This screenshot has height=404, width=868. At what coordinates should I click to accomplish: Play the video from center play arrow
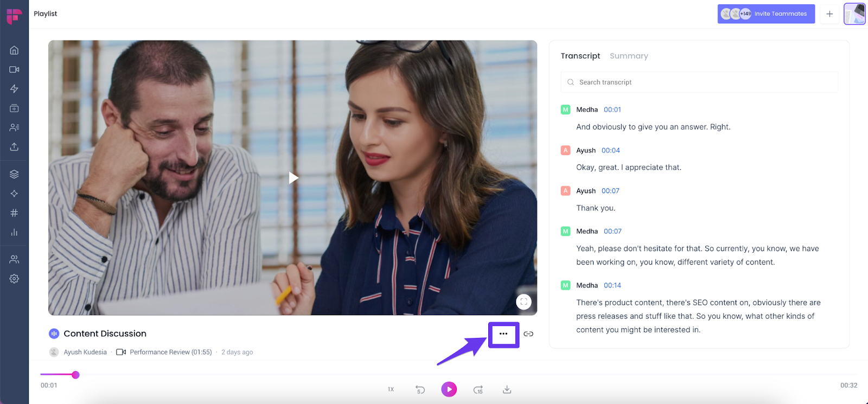pos(293,177)
